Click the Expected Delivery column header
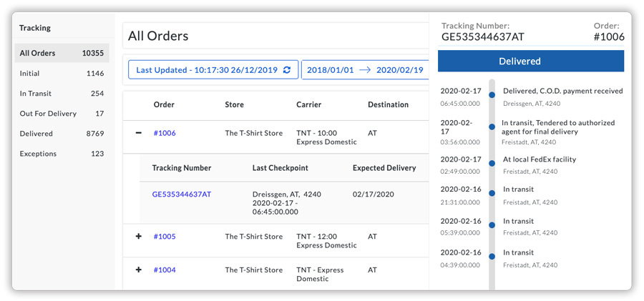 click(384, 168)
